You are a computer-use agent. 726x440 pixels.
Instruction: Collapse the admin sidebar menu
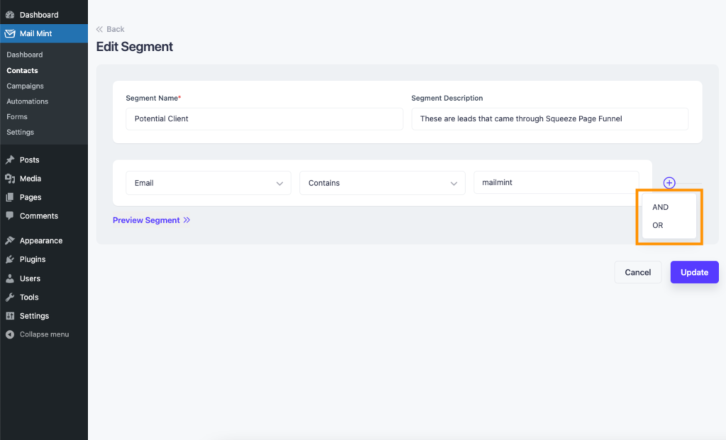pyautogui.click(x=37, y=334)
